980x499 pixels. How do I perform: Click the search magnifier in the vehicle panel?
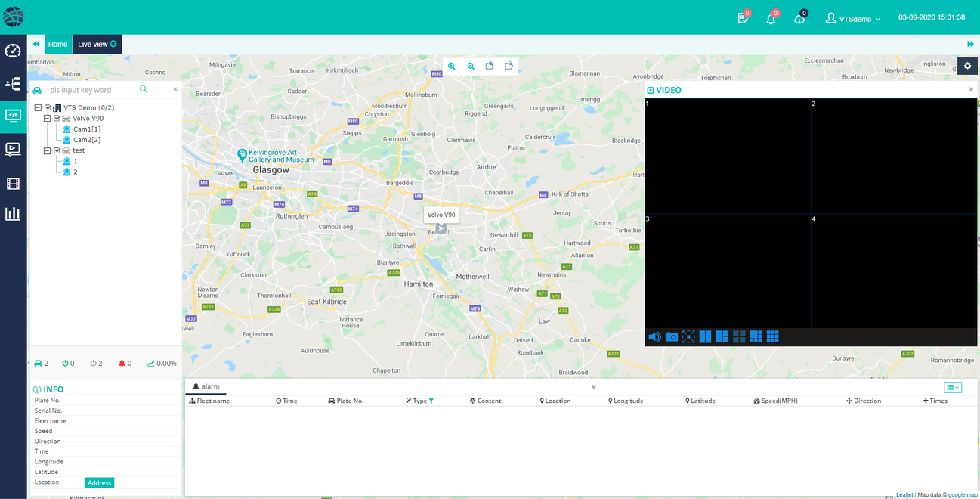[144, 89]
